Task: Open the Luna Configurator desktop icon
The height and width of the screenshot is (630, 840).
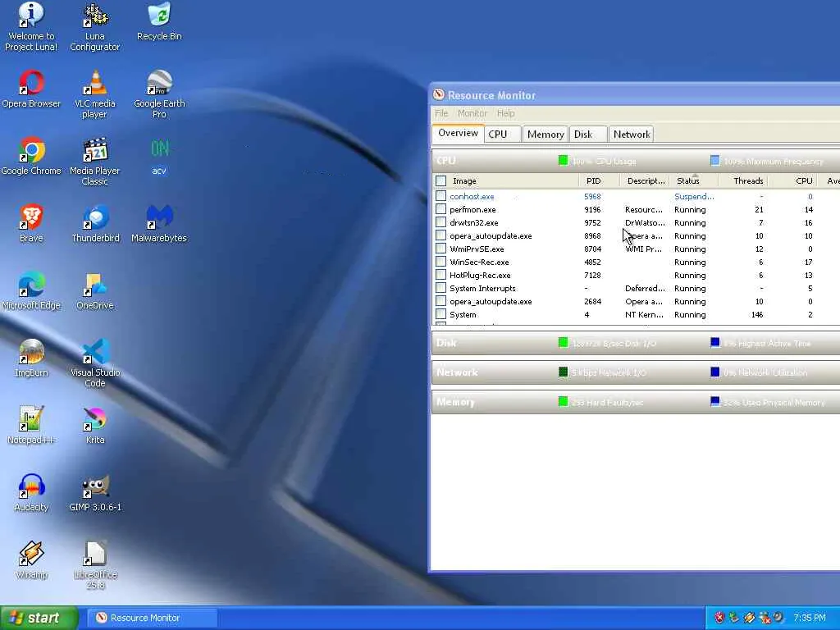Action: (x=95, y=27)
